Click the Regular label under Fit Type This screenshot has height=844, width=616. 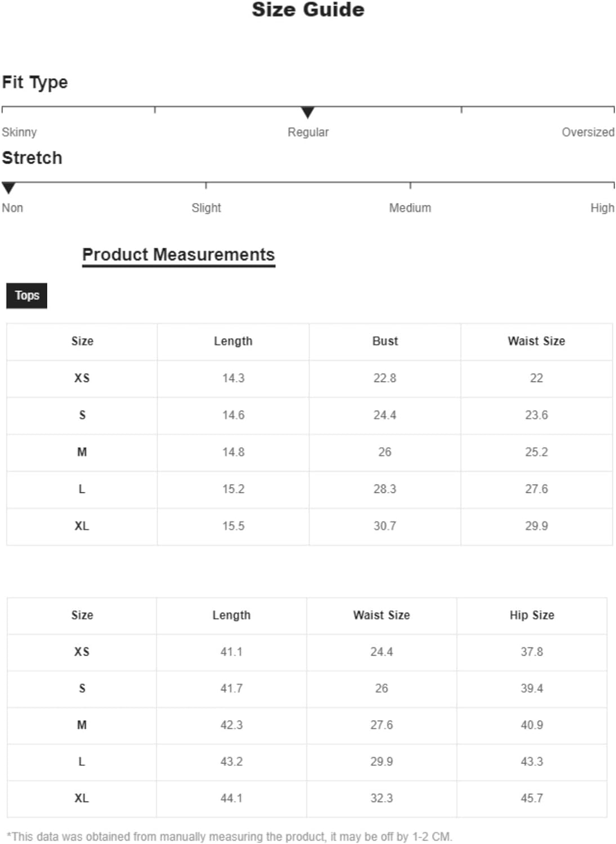point(308,132)
